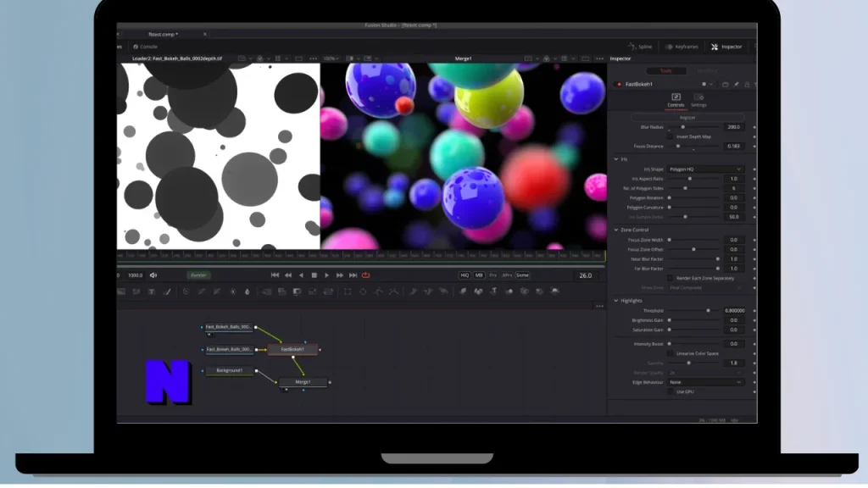
Task: Add a Renderer 3D node from toolbar
Action: click(554, 291)
